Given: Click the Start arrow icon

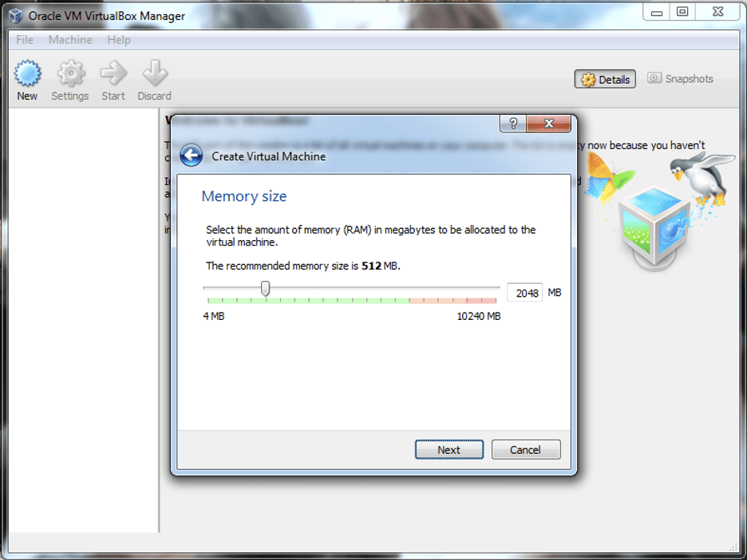Looking at the screenshot, I should click(x=113, y=73).
